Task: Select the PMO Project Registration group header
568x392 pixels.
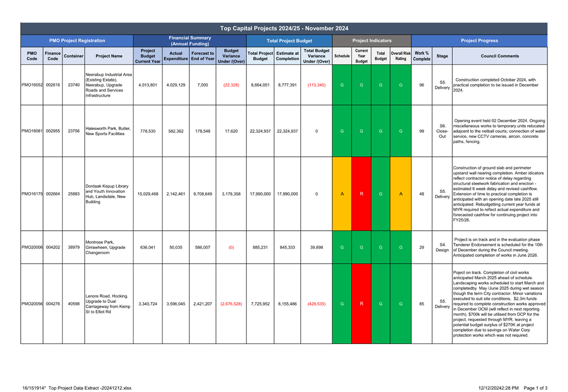Action: coord(77,41)
